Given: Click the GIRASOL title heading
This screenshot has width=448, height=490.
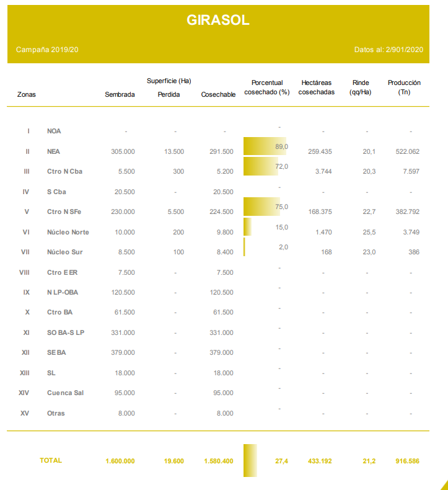Looking at the screenshot, I should (218, 20).
